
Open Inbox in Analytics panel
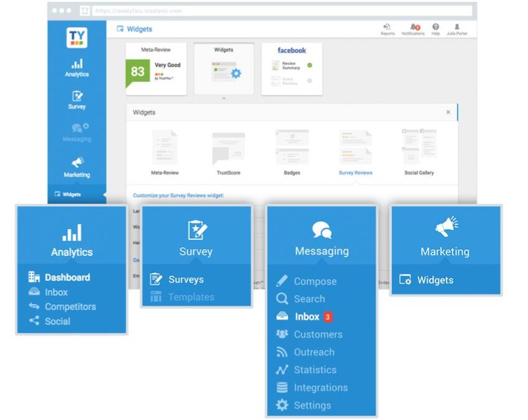point(48,292)
